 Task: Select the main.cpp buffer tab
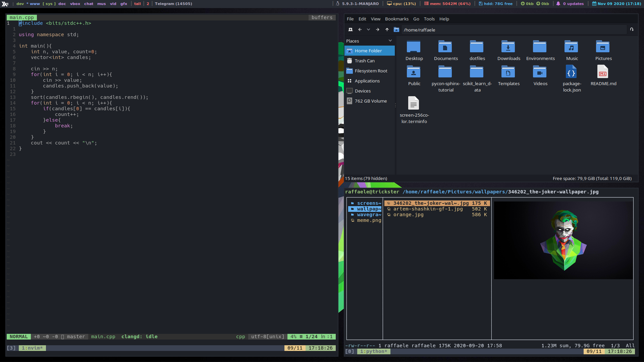click(x=22, y=17)
